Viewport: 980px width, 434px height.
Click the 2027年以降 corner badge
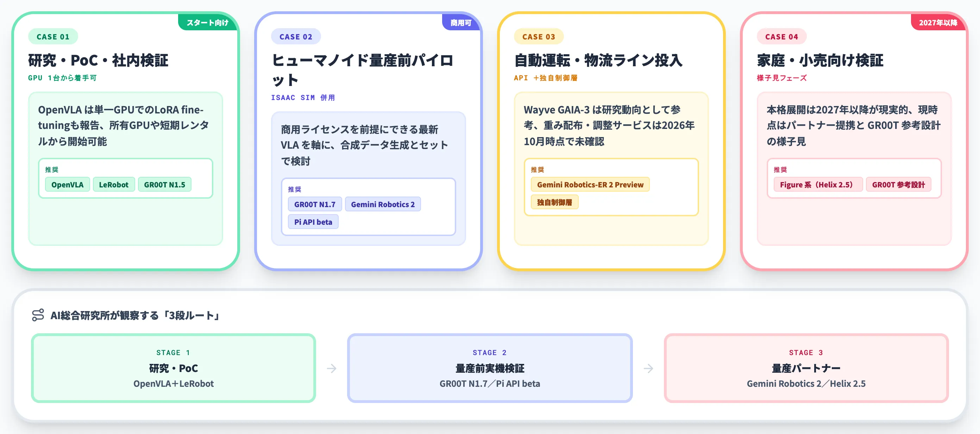pos(938,23)
